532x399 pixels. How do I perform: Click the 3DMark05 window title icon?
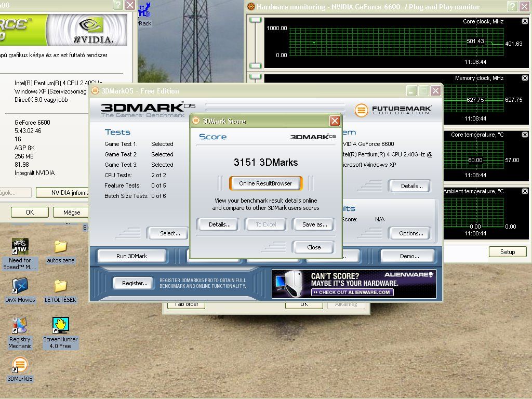(x=96, y=90)
